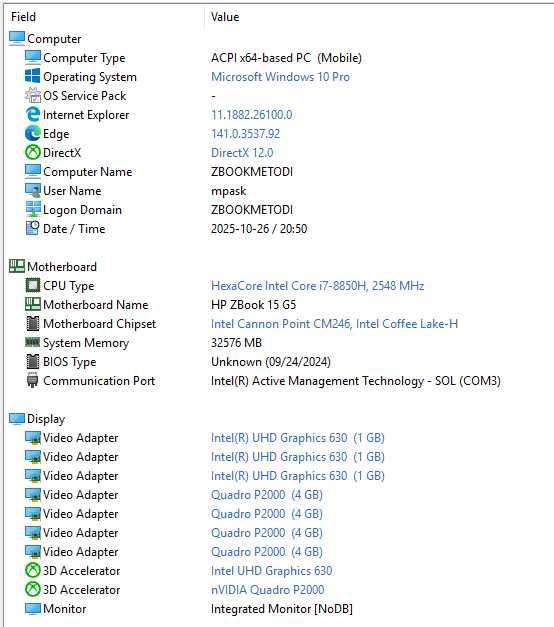Click the System Memory RAM icon
554x627 pixels.
click(x=33, y=342)
